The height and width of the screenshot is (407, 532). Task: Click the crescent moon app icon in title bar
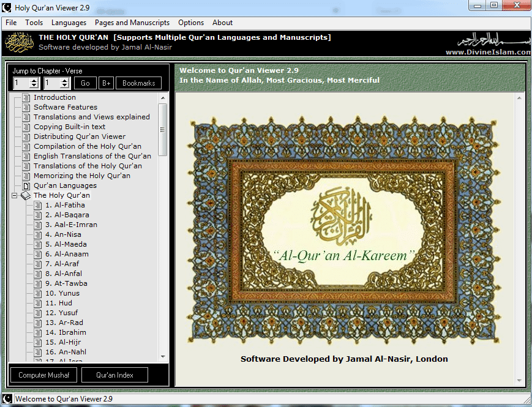point(7,7)
